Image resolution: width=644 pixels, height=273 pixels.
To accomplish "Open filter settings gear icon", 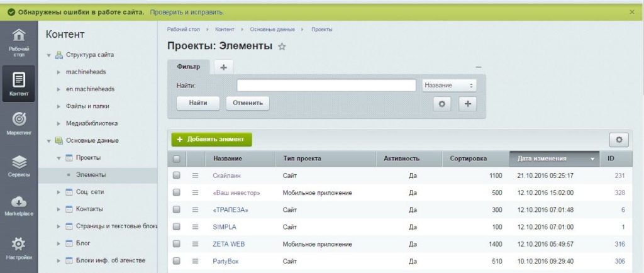I will pyautogui.click(x=441, y=104).
